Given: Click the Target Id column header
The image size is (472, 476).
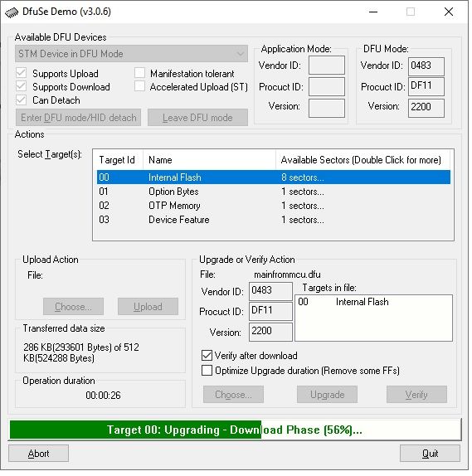Looking at the screenshot, I should 118,160.
